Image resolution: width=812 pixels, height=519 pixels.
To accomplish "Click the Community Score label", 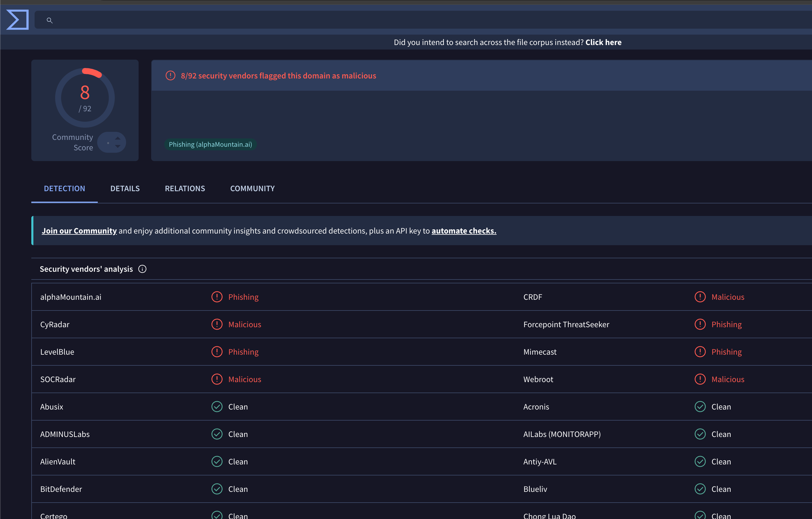I will click(72, 142).
